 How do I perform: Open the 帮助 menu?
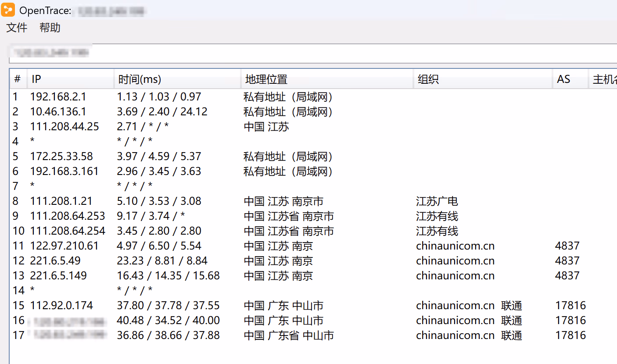click(x=50, y=28)
